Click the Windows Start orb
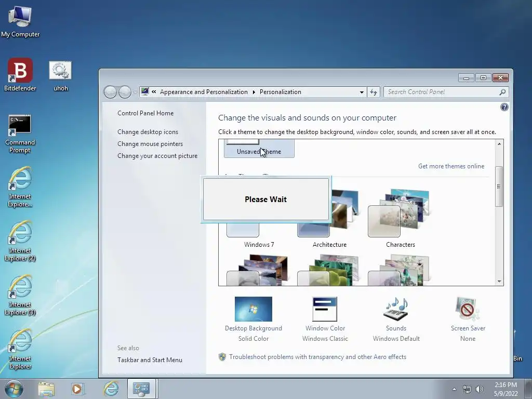 point(14,389)
